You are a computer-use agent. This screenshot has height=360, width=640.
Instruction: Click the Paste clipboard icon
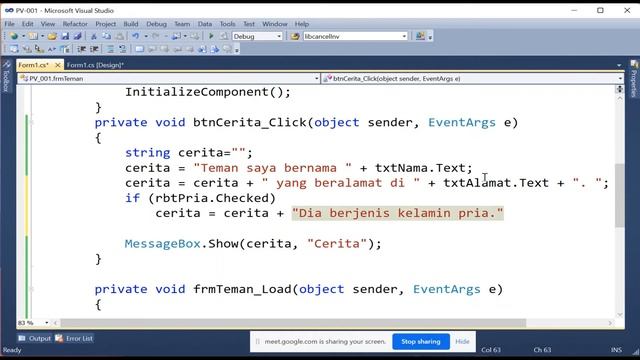pos(119,36)
